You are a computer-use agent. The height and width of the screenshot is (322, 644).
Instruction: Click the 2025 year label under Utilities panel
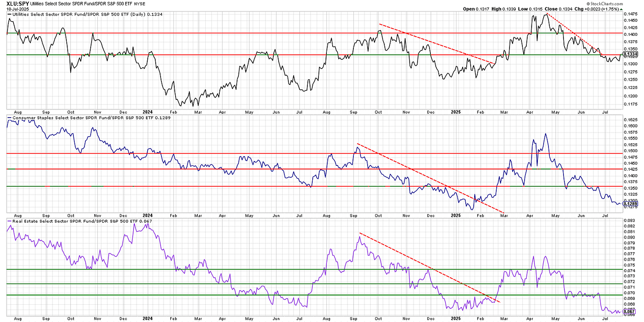(x=456, y=112)
